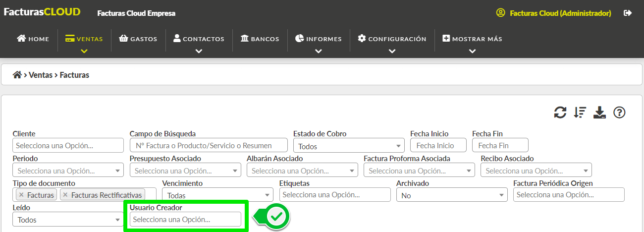
Task: Open the Leído dropdown
Action: 68,220
